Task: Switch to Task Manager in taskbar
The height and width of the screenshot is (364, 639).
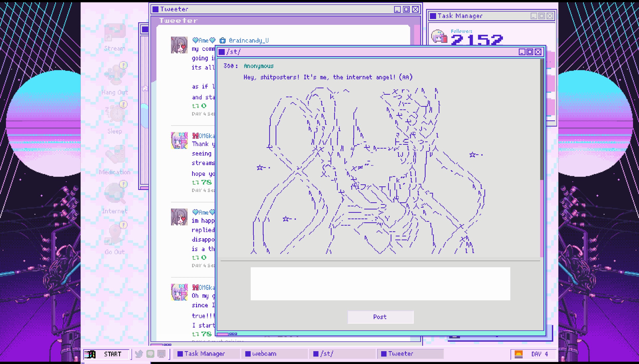Action: pos(205,354)
